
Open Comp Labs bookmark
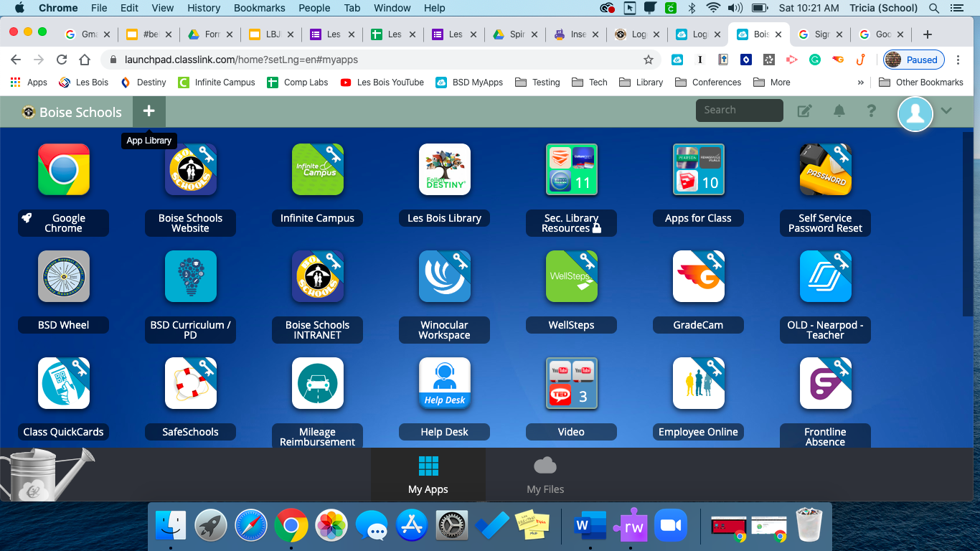tap(297, 83)
